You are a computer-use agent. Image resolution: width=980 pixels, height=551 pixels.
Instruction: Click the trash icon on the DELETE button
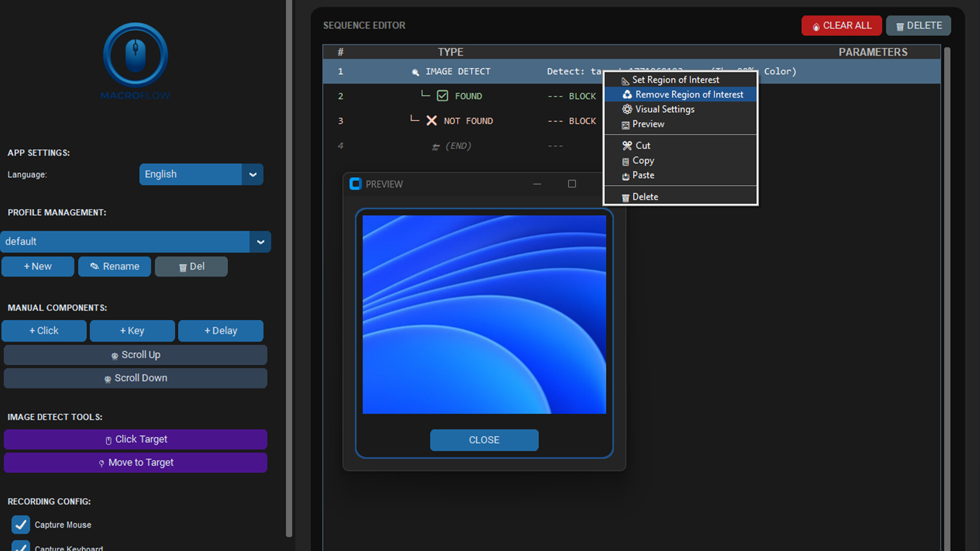[x=899, y=26]
